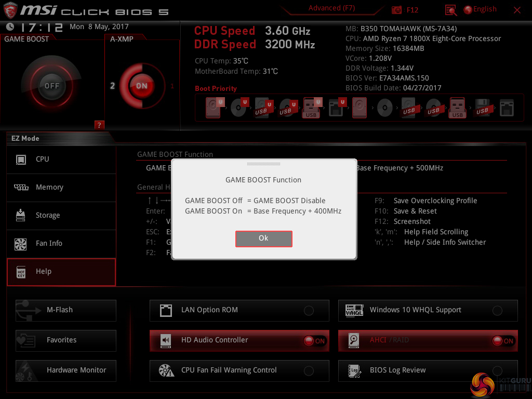This screenshot has height=399, width=532.
Task: Click the CPU chip icon in sidebar
Action: 21,159
